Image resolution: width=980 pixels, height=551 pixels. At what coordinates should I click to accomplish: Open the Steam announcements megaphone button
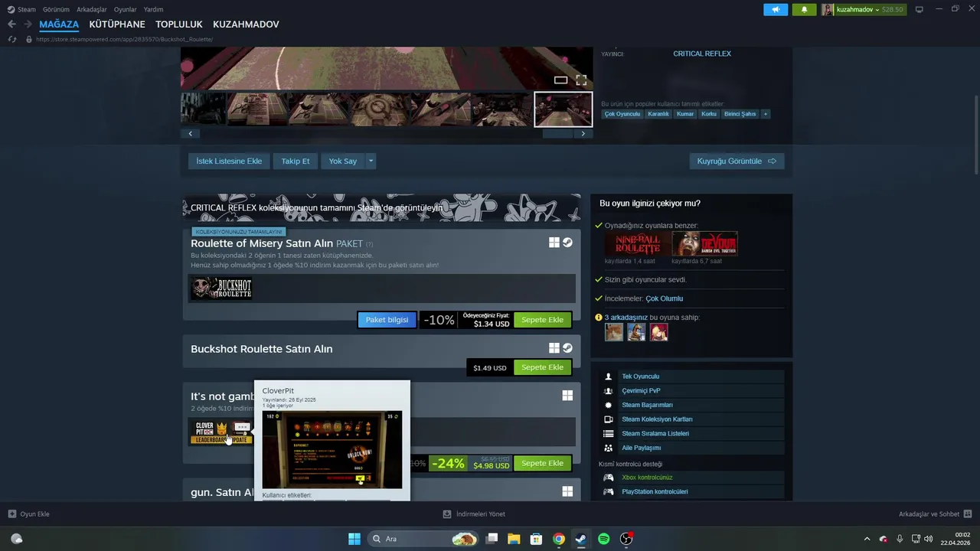coord(776,9)
